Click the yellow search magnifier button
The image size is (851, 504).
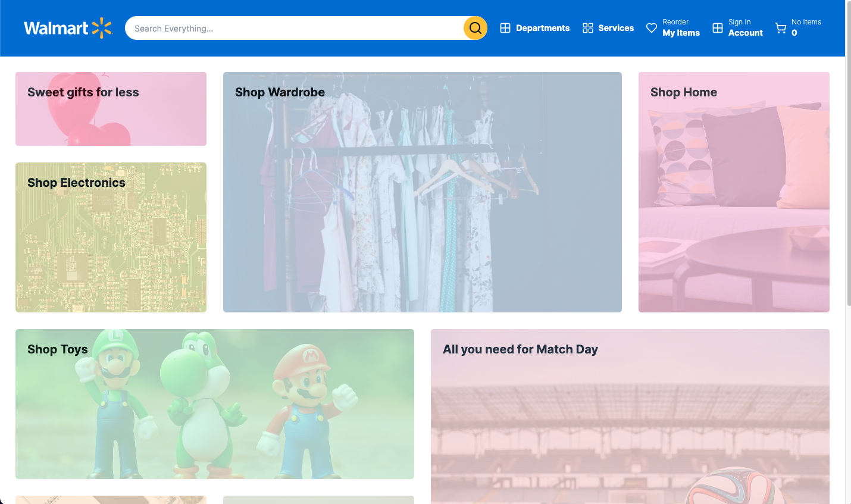click(475, 28)
